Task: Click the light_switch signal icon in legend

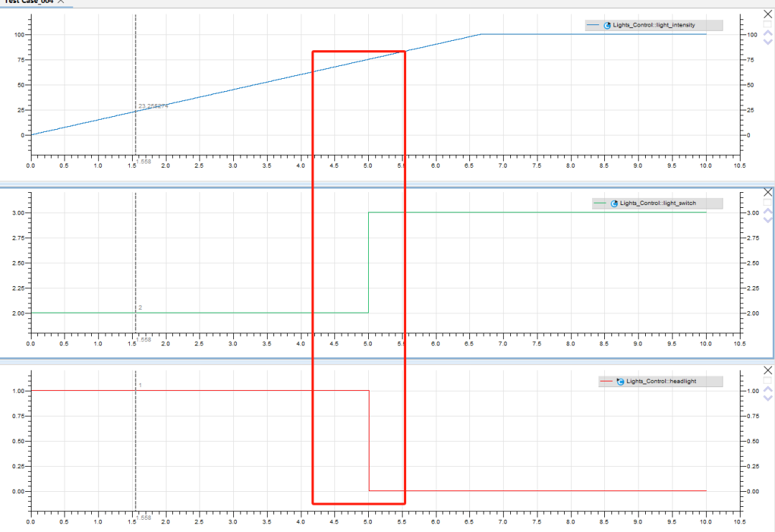Action: pyautogui.click(x=614, y=204)
